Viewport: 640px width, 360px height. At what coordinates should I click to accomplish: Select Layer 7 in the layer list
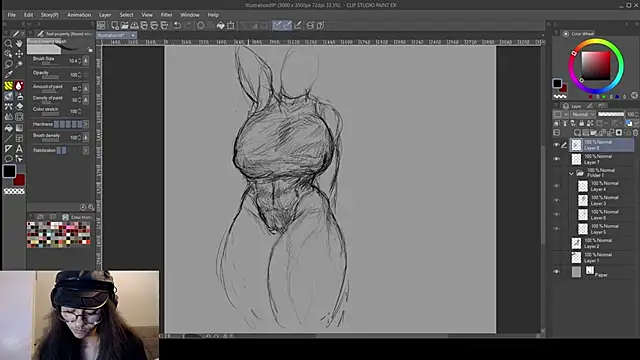(x=602, y=159)
